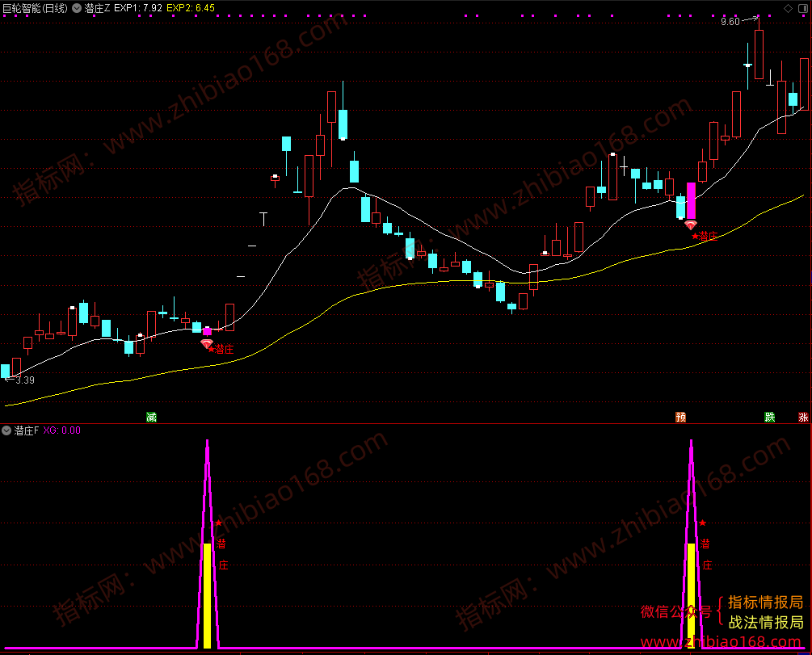Screen dimensions: 812x655
Task: Click the first magenta candle on main chart
Action: 207,331
